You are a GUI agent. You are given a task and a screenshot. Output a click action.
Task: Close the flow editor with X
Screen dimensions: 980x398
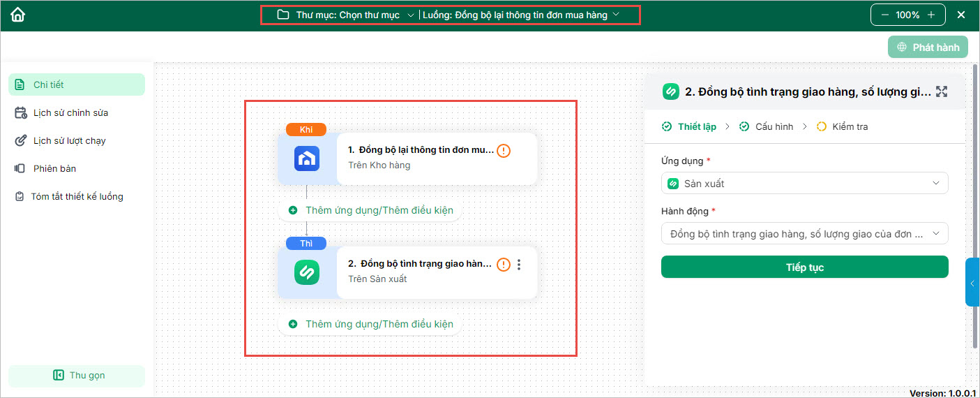[961, 15]
